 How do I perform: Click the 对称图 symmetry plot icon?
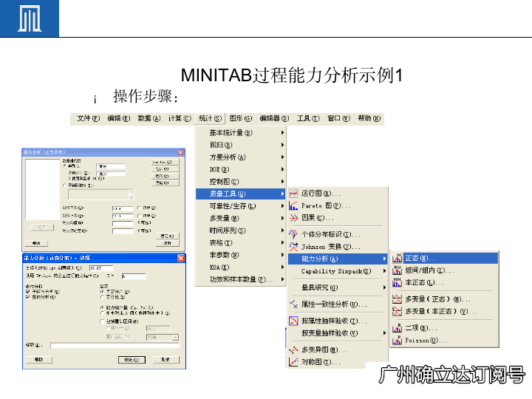293,362
